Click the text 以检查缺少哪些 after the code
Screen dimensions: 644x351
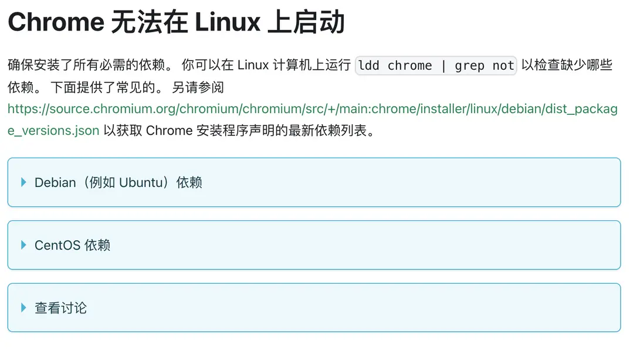coord(567,66)
